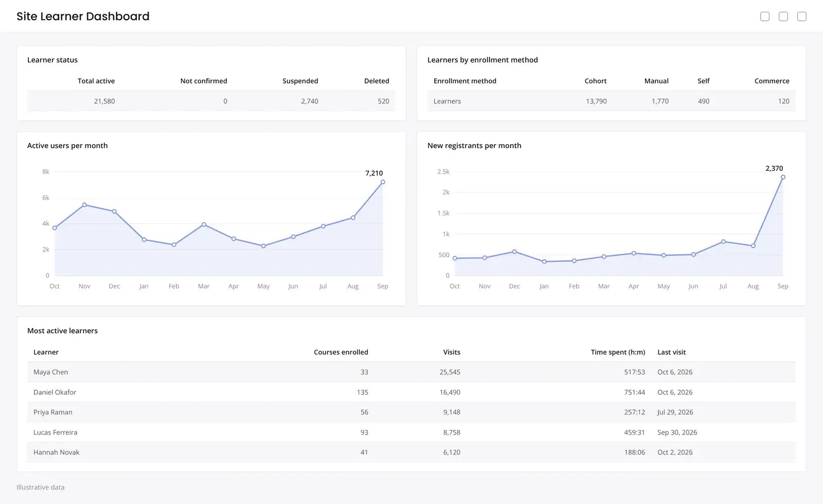Click the leftmost square icon in the header
The width and height of the screenshot is (823, 504).
click(765, 16)
